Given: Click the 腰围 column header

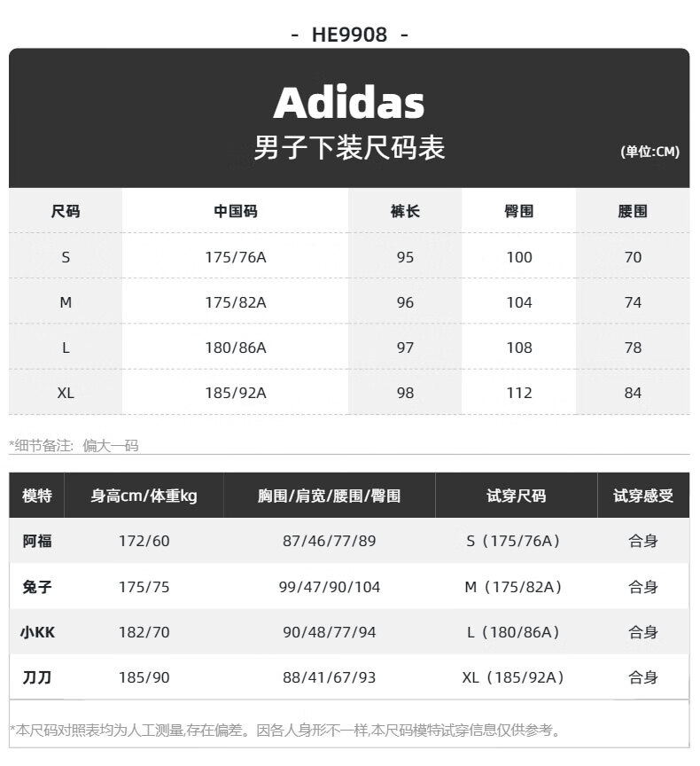Looking at the screenshot, I should 633,211.
